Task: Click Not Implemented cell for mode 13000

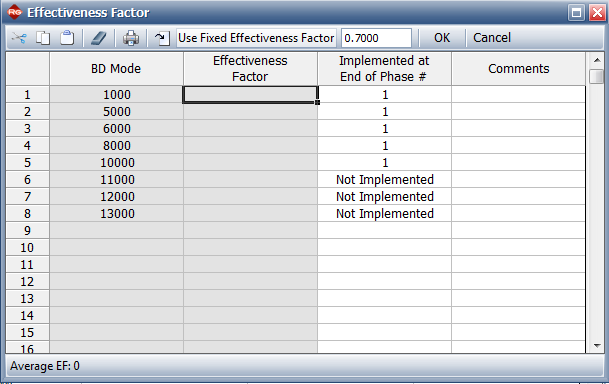Action: pos(385,214)
